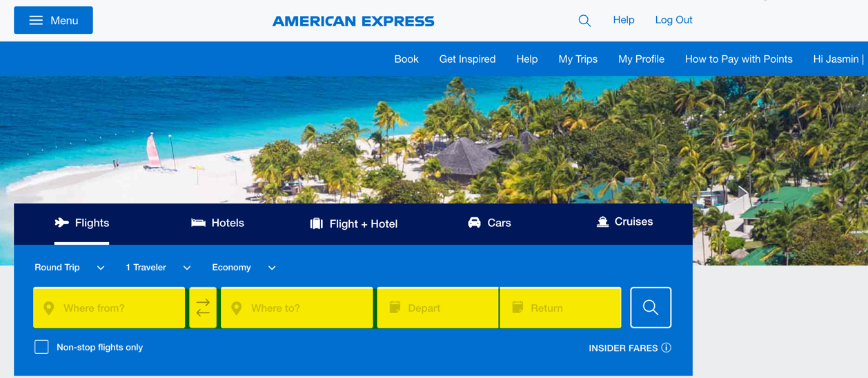Switch to the Hotels tab
The image size is (868, 378).
pos(218,223)
